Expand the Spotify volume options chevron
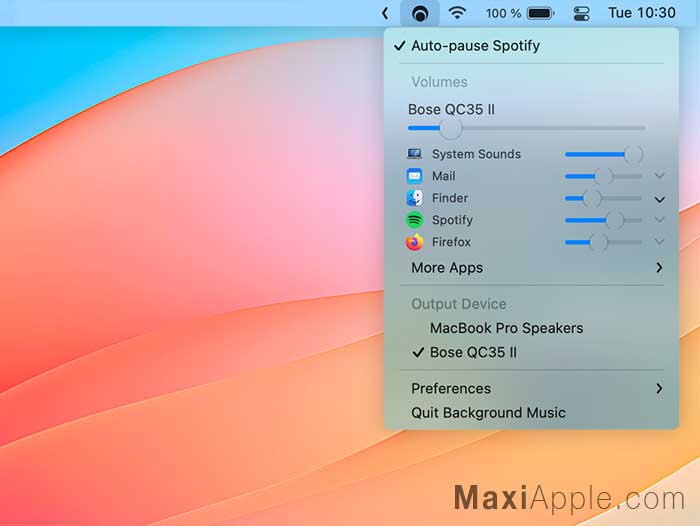Image resolution: width=700 pixels, height=526 pixels. 659,220
